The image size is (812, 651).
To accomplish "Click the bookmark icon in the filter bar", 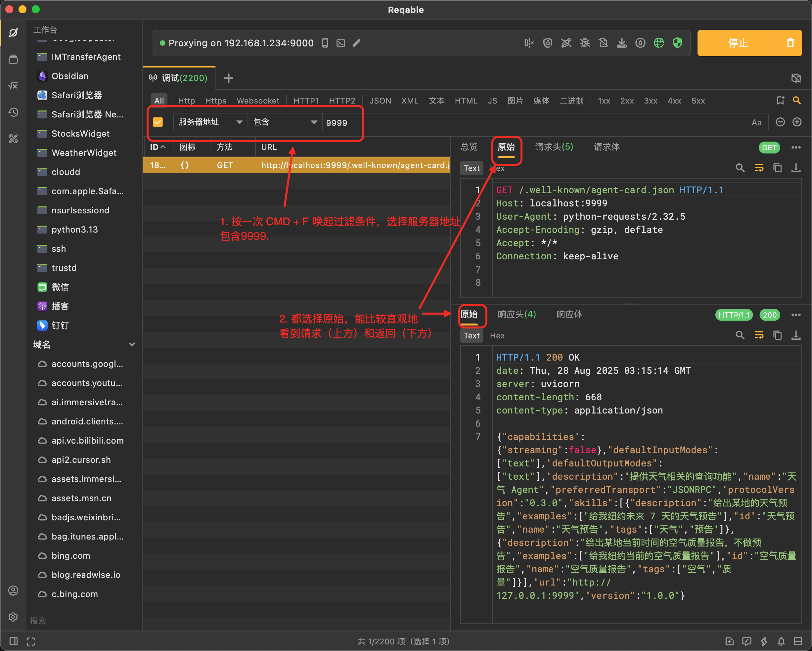I will tap(780, 101).
